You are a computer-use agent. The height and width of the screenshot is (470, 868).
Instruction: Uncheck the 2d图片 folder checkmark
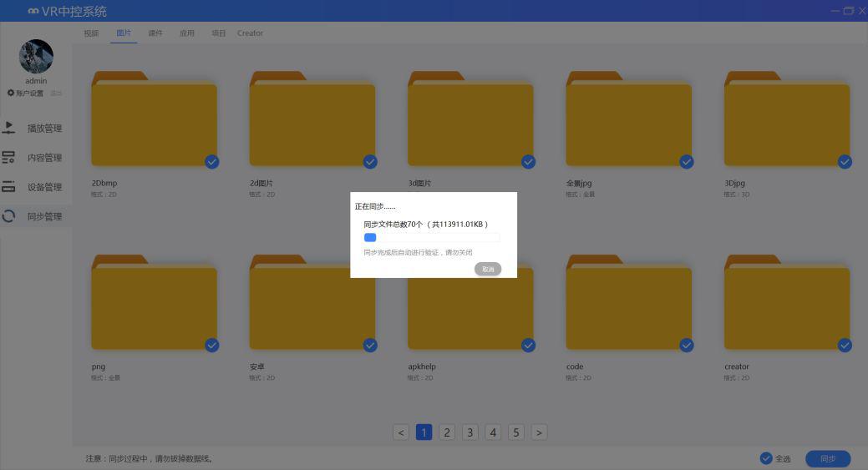click(x=370, y=162)
